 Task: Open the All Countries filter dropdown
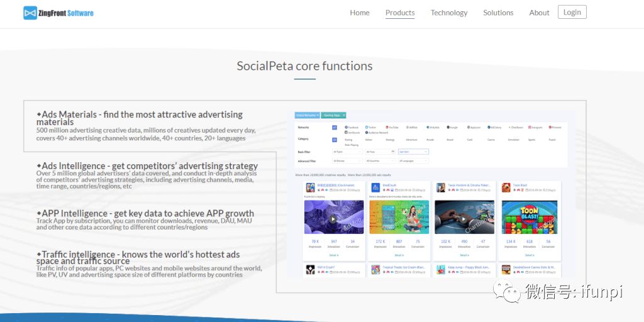click(x=380, y=161)
